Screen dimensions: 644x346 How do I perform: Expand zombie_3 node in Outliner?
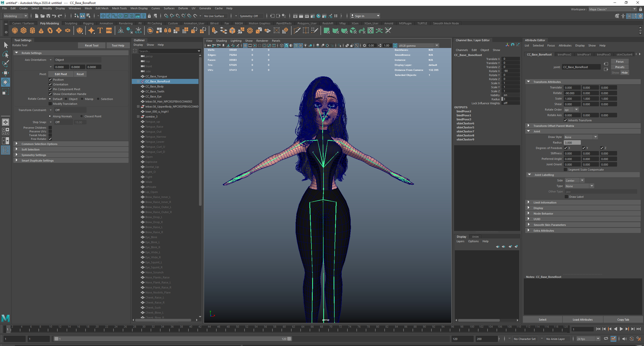coord(138,117)
